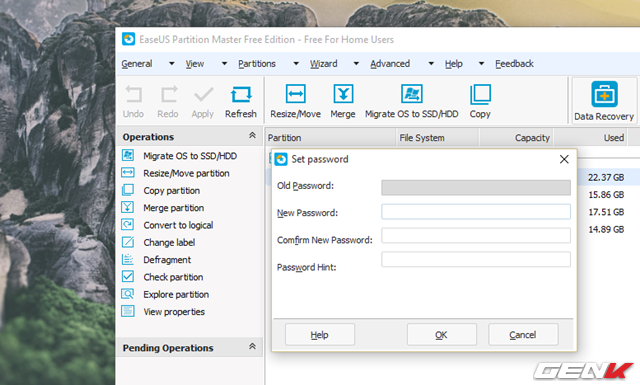Select the row with 14.89 GB used
640x385 pixels.
coord(606,229)
